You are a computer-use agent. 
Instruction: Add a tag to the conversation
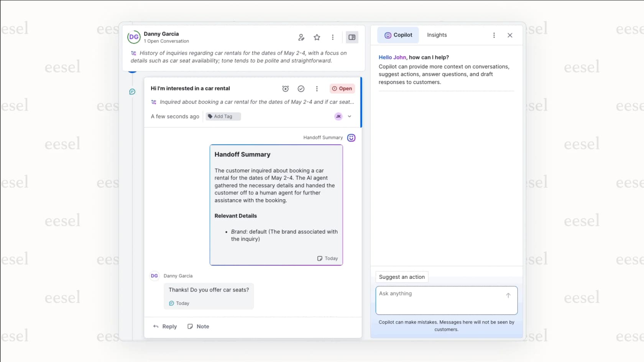tap(223, 116)
